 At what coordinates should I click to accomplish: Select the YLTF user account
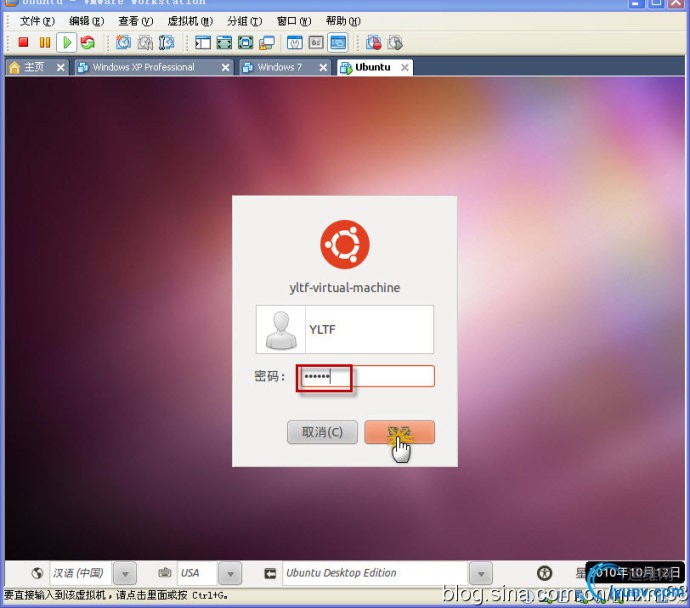pos(345,329)
